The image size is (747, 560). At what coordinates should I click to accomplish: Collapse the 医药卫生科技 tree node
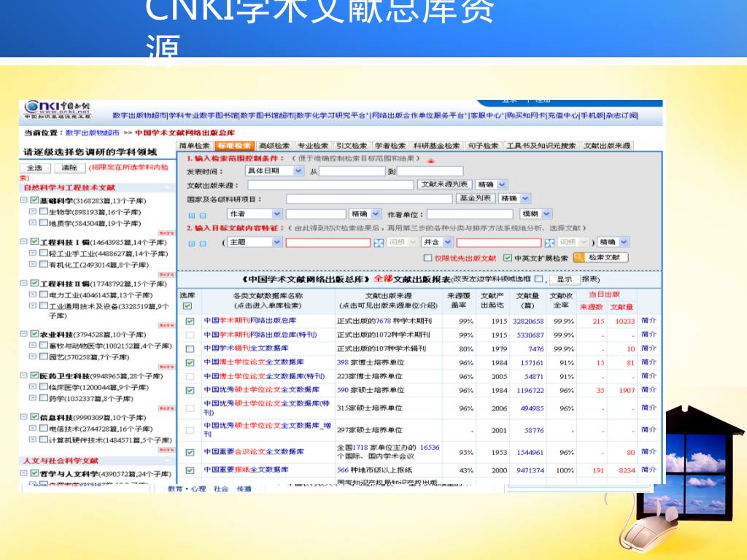pos(23,376)
